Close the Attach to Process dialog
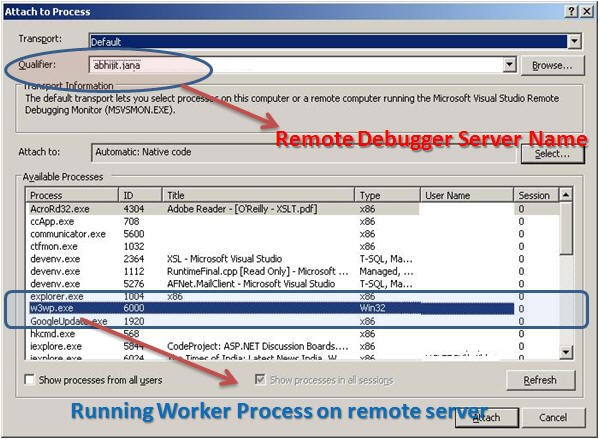The width and height of the screenshot is (607, 439). point(586,11)
